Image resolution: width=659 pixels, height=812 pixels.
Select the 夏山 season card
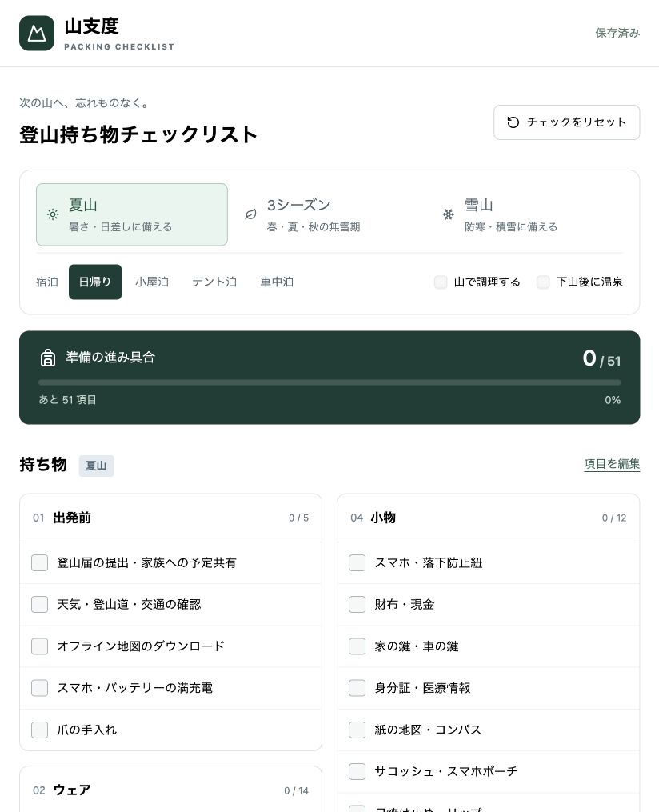(131, 214)
